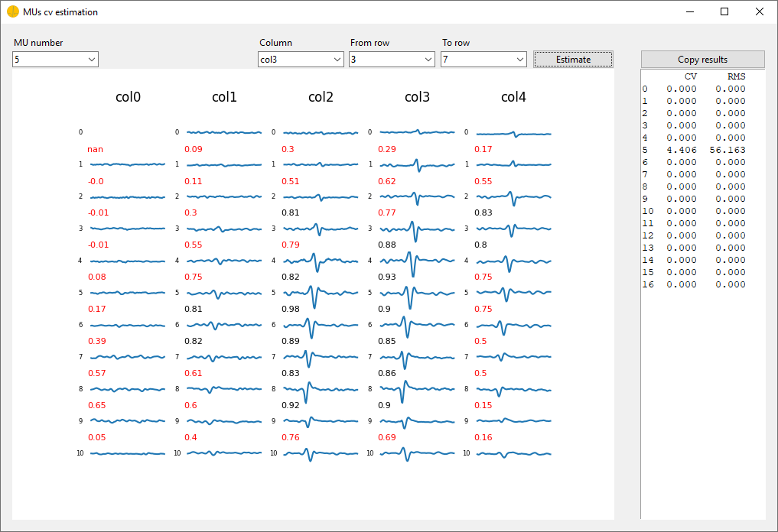Click the col2 column header
This screenshot has width=778, height=532.
click(x=321, y=96)
